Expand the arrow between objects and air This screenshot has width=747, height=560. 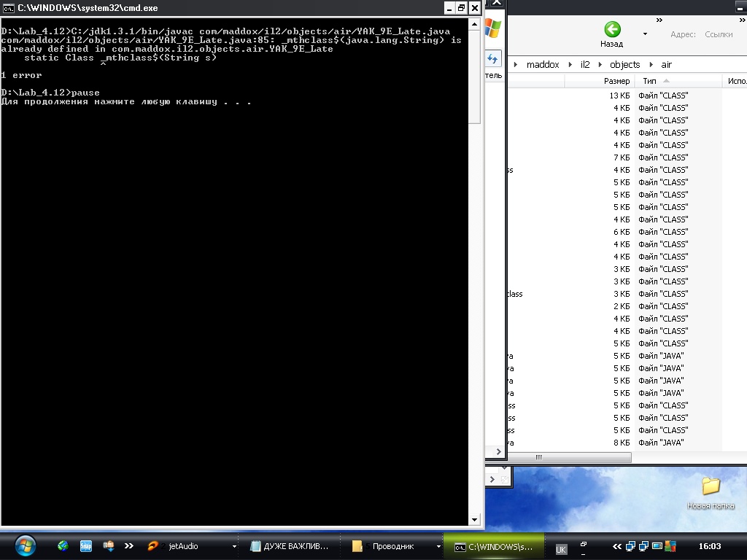coord(651,65)
